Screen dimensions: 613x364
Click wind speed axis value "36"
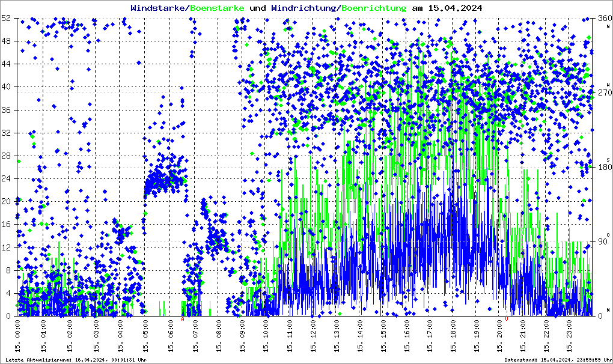pyautogui.click(x=5, y=110)
